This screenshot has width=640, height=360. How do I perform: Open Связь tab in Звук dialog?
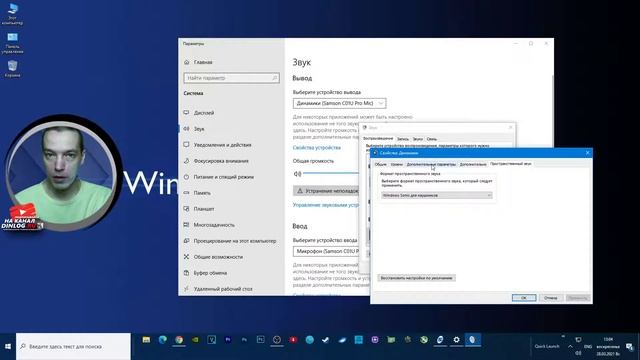(431, 139)
